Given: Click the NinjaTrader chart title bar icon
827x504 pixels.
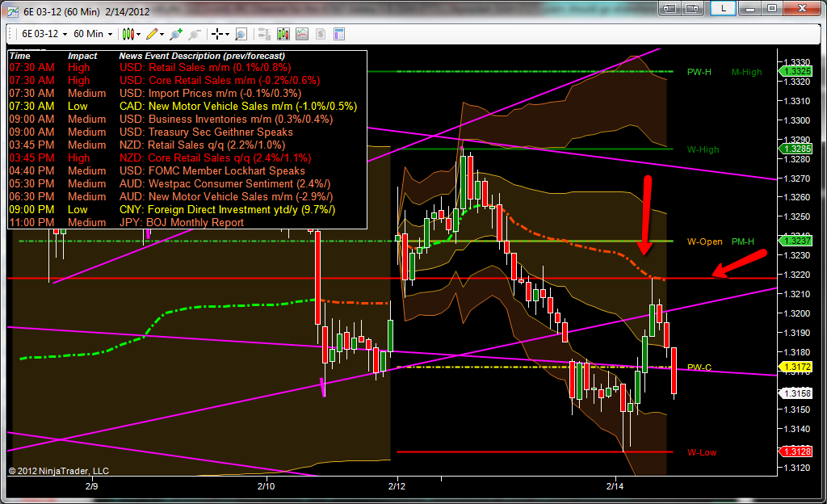Looking at the screenshot, I should pyautogui.click(x=13, y=11).
